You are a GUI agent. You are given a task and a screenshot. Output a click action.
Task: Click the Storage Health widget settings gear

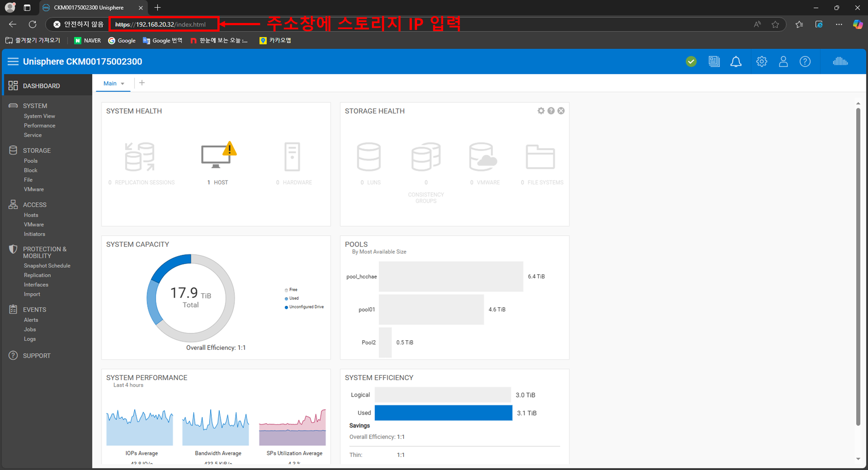541,111
